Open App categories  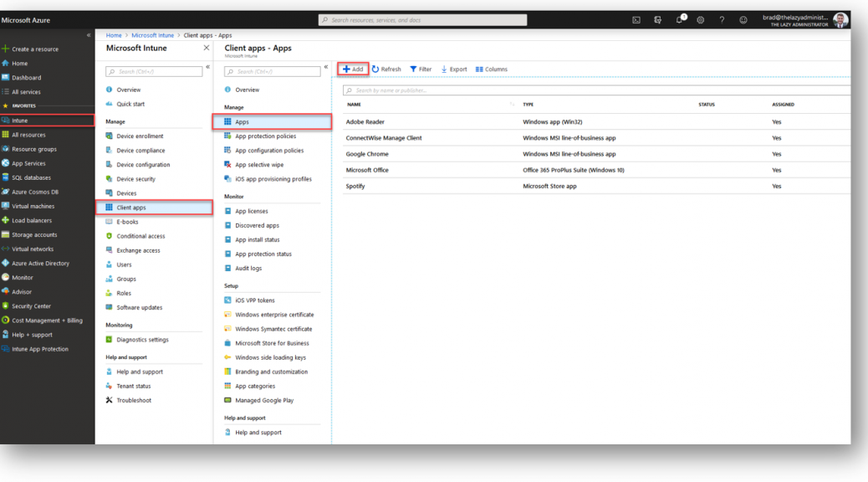(255, 386)
